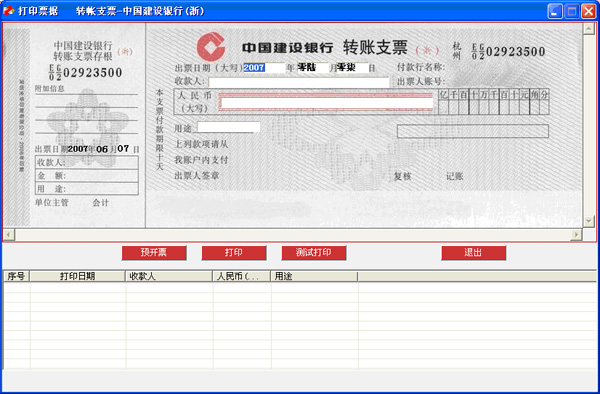Minimize the 打印票据 window
This screenshot has width=600, height=394.
click(555, 11)
